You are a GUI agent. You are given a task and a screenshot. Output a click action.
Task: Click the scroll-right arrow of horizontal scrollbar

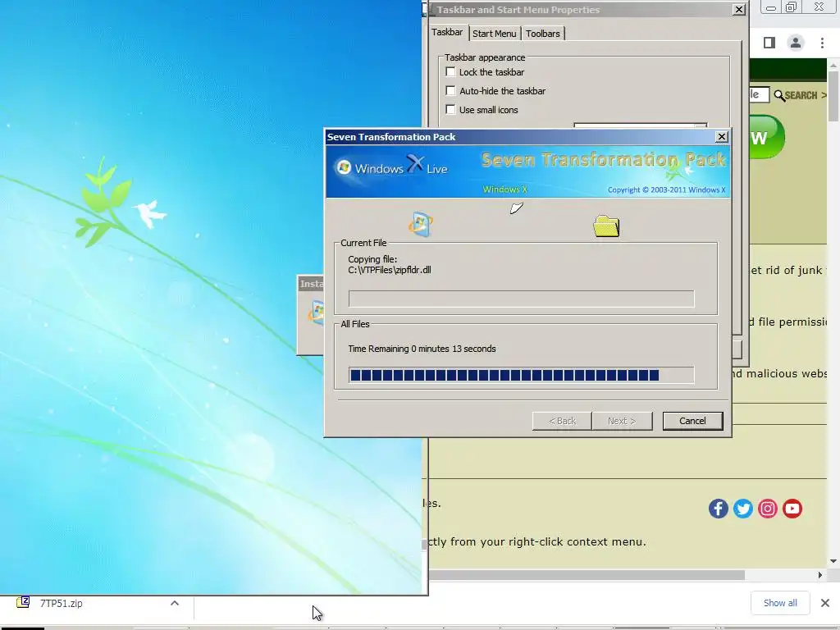819,575
